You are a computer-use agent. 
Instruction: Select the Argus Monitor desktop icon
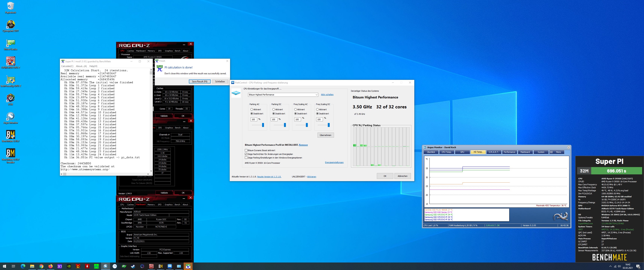10,118
